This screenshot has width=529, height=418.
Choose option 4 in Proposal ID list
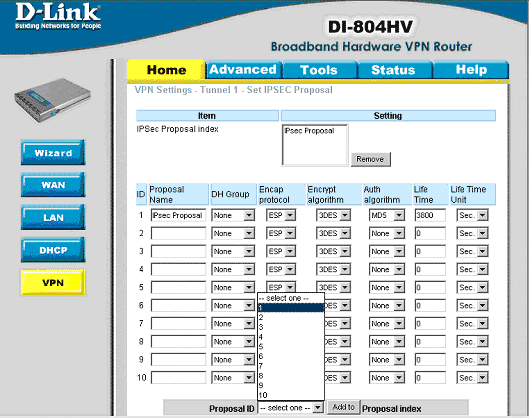pyautogui.click(x=291, y=337)
